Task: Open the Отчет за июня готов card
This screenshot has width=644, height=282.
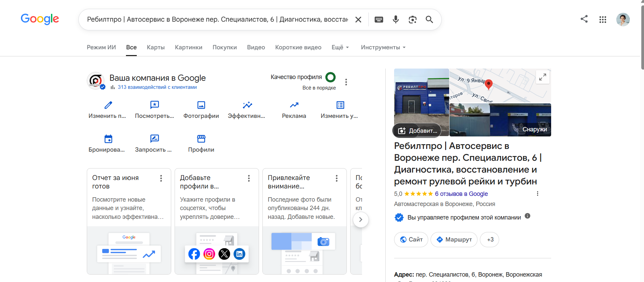Action: [129, 221]
